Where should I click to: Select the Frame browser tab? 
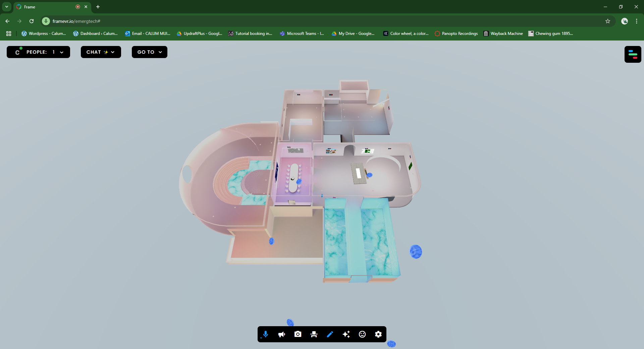click(47, 7)
